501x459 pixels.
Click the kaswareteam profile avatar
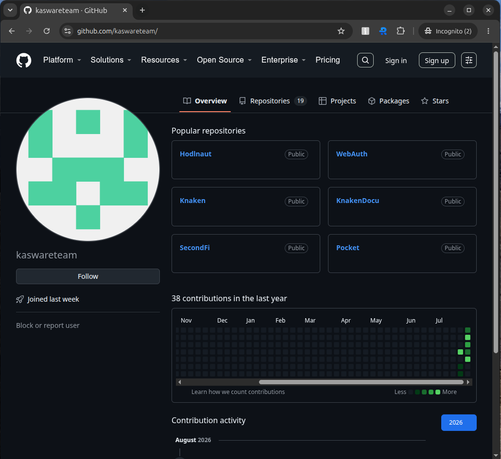[88, 169]
